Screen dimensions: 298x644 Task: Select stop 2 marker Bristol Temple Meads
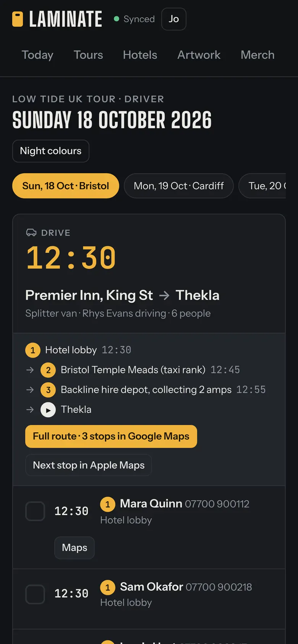pyautogui.click(x=48, y=370)
